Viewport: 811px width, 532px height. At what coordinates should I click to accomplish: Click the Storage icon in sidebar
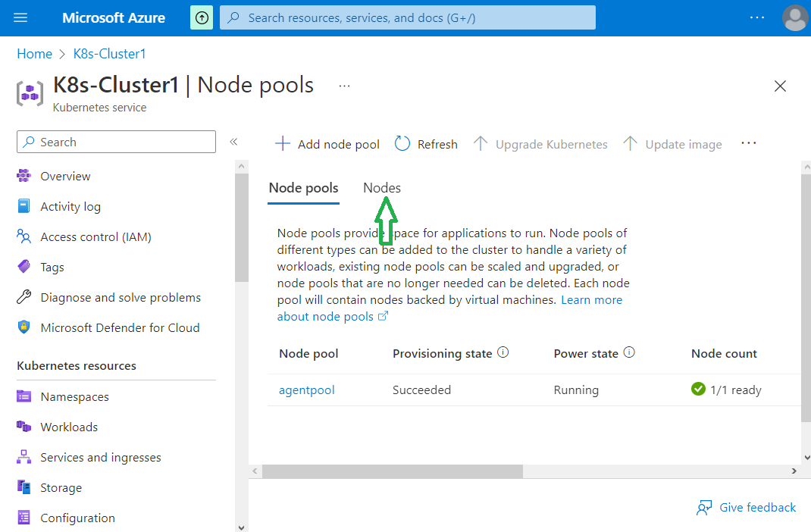pyautogui.click(x=23, y=487)
